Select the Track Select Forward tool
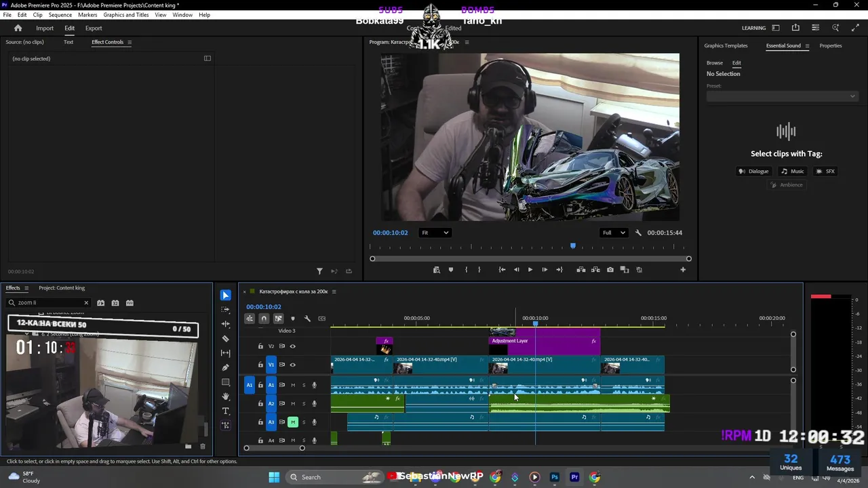 (x=226, y=309)
